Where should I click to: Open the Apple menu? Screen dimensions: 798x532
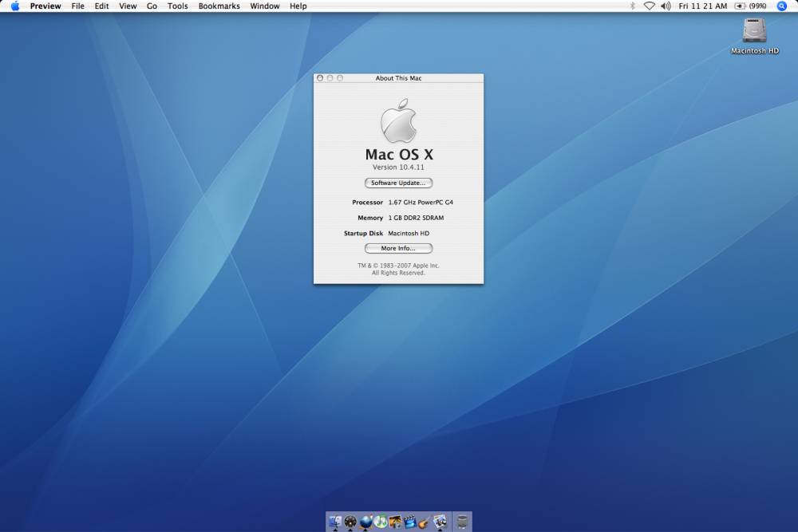pos(14,6)
